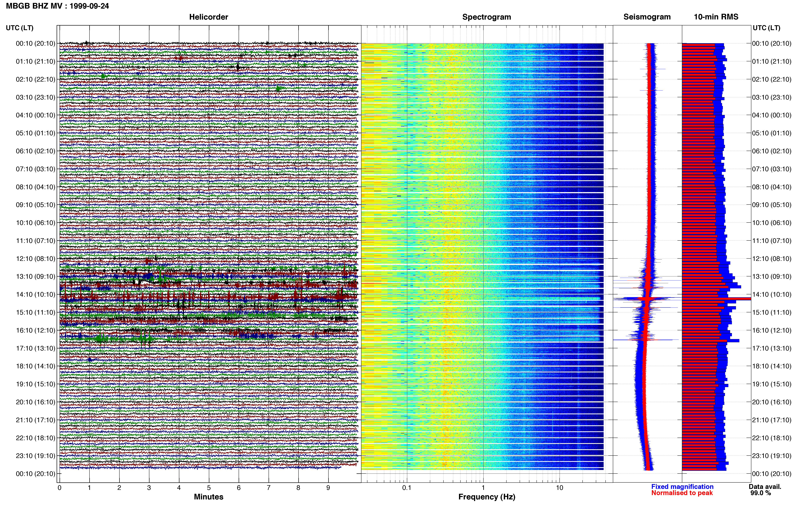This screenshot has height=508, width=812.
Task: Click the Seismogram panel heading
Action: (647, 17)
